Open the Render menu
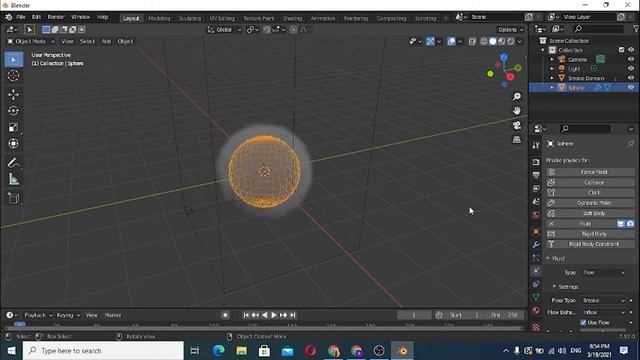The height and width of the screenshot is (360, 640). click(56, 17)
